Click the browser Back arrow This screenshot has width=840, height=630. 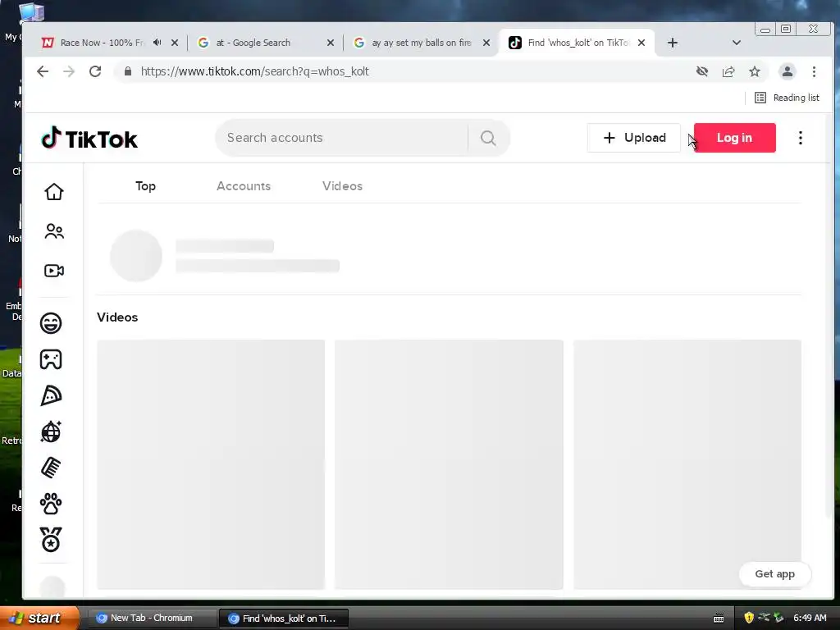click(43, 71)
